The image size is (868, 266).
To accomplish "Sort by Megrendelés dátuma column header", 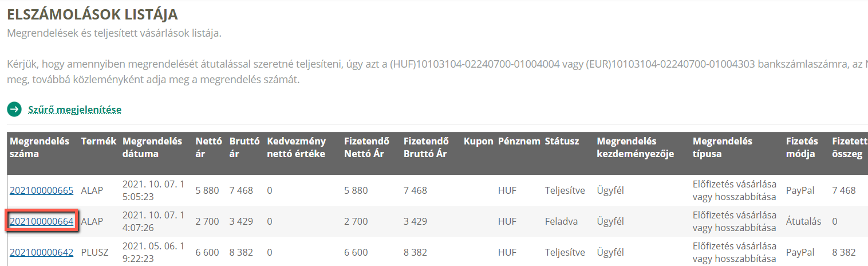I will point(152,147).
